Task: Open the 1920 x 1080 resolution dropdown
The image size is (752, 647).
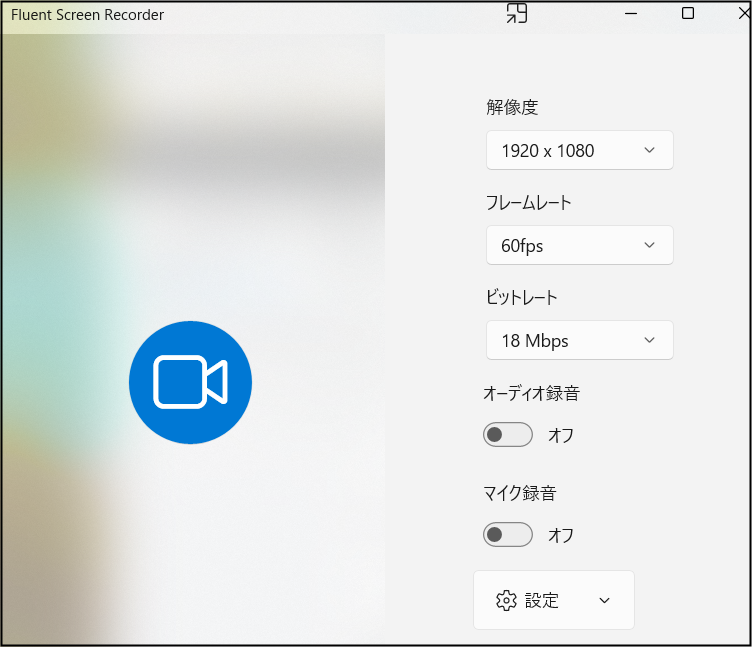Action: [x=579, y=150]
